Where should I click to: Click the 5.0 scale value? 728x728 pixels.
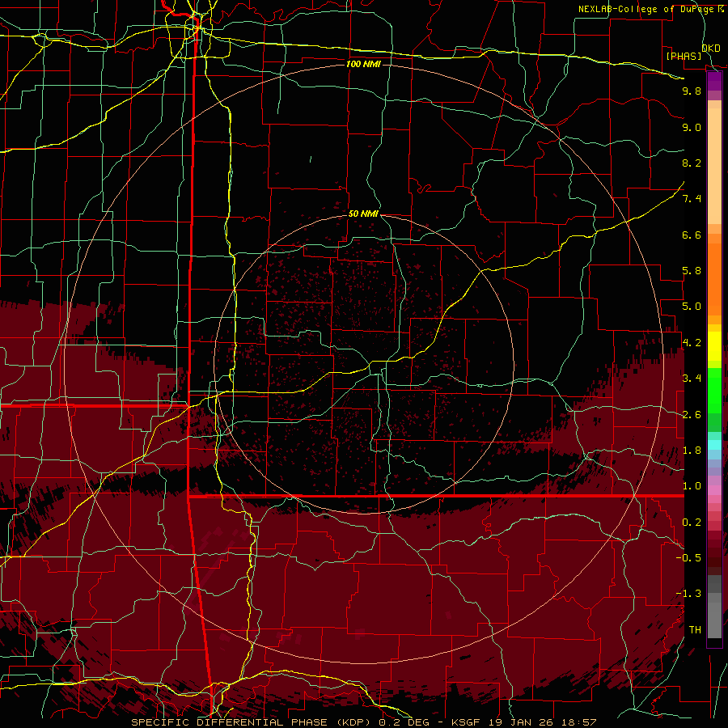click(x=692, y=307)
